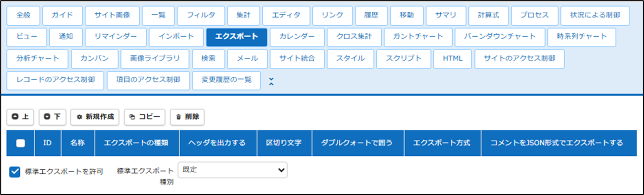Go to the 集計 tab
The image size is (644, 195).
(x=243, y=15)
